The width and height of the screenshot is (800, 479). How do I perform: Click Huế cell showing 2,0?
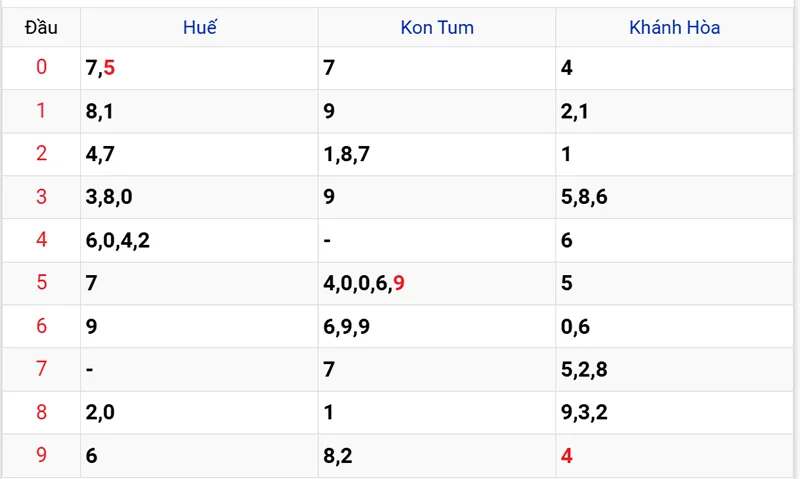(x=199, y=412)
